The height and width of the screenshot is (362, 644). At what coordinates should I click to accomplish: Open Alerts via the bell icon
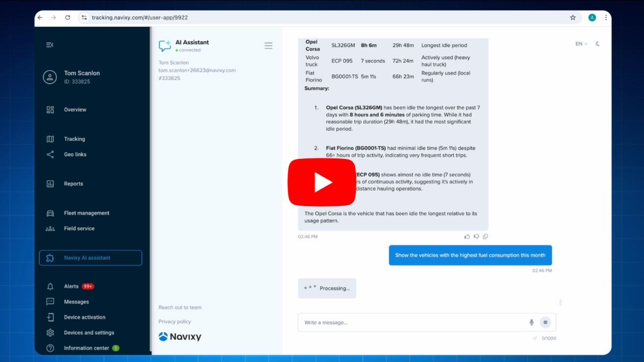coord(50,286)
